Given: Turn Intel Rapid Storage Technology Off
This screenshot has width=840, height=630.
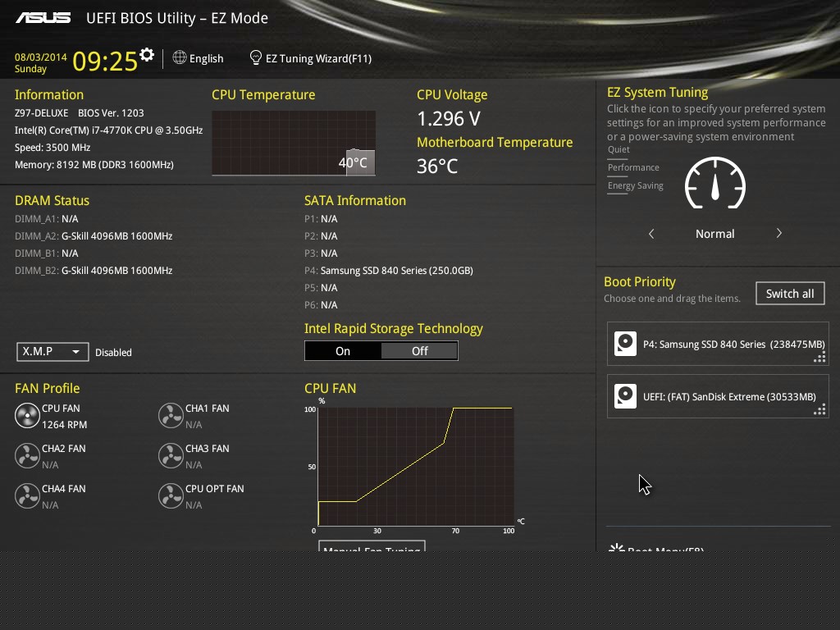Looking at the screenshot, I should click(419, 351).
